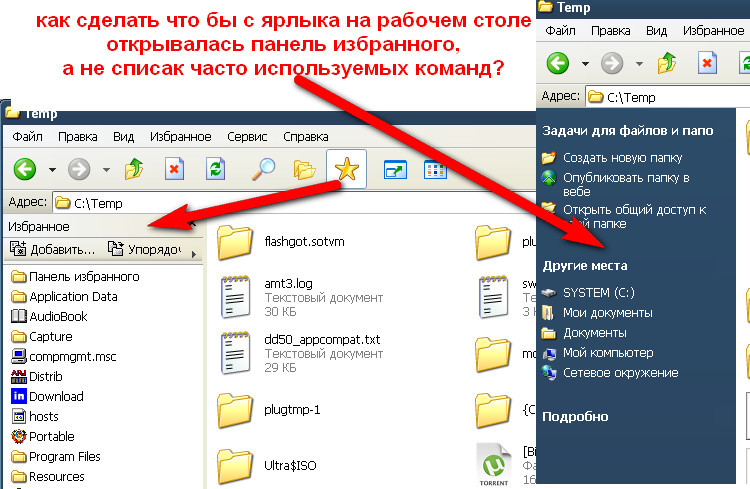Open Вид menu in right Temp window
Screen dimensions: 750x489
[x=656, y=31]
